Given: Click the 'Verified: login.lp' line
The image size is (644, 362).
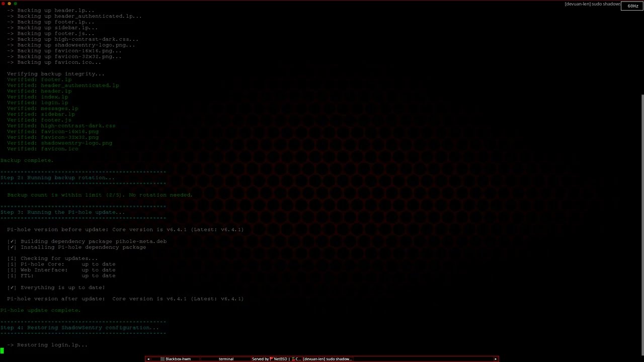Looking at the screenshot, I should click(x=37, y=103).
